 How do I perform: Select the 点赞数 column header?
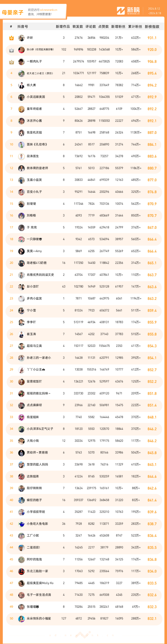pyautogui.click(x=103, y=26)
